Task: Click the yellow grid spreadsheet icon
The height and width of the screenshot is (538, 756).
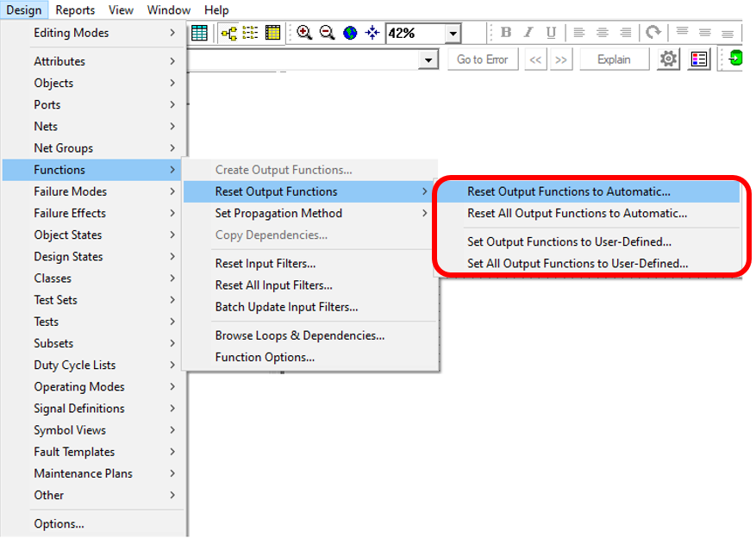Action: coord(272,33)
